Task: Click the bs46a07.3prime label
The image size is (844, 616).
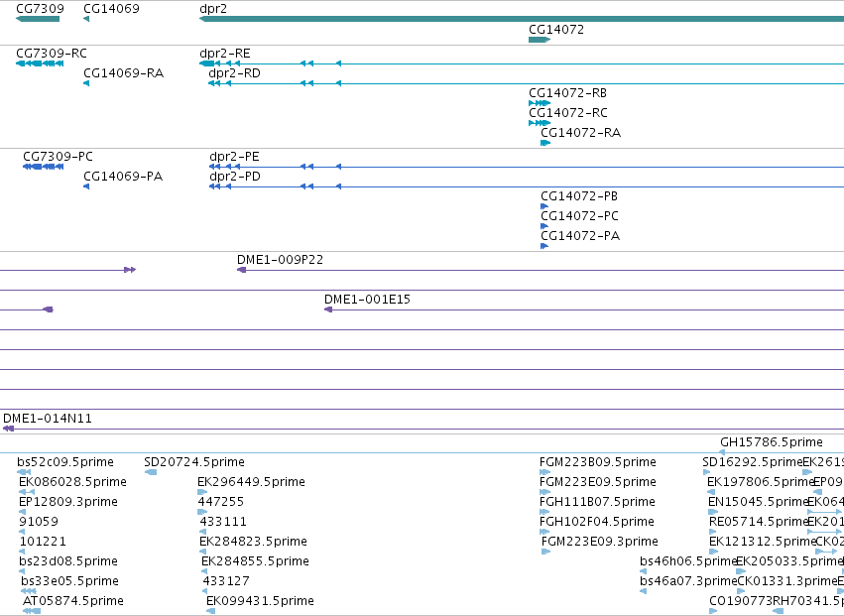Action: (688, 582)
